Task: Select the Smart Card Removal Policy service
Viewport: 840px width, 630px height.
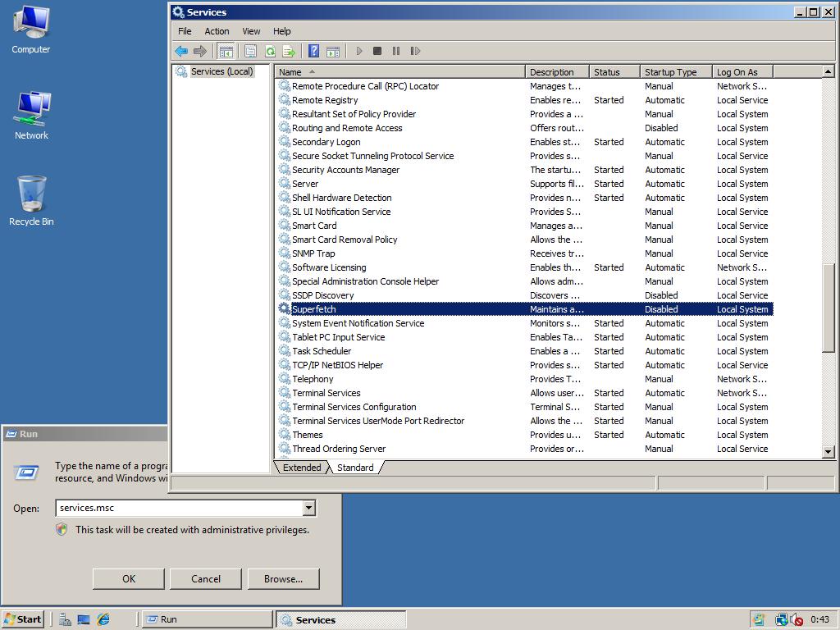Action: [x=525, y=240]
